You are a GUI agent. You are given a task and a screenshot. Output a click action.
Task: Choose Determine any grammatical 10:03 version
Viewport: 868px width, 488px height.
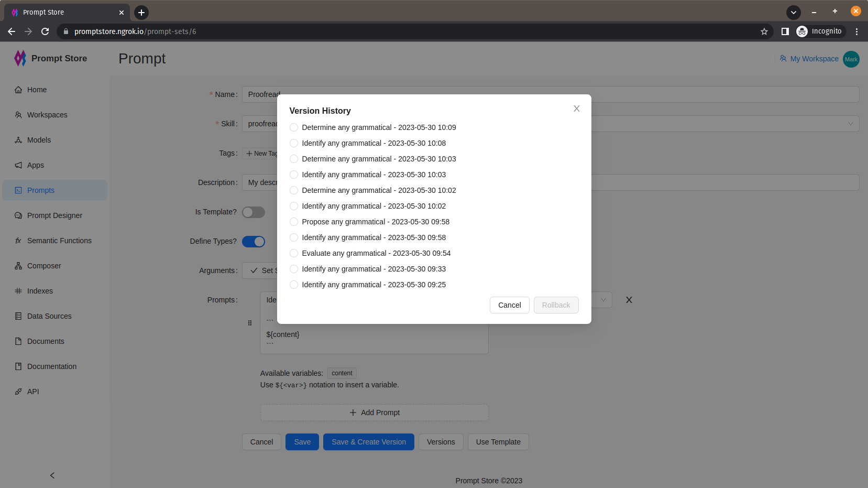pyautogui.click(x=294, y=159)
